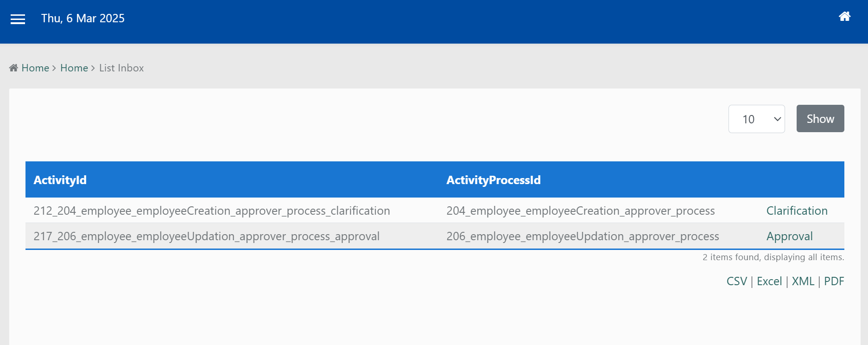Viewport: 868px width, 345px height.
Task: Open the Clarification action link
Action: click(797, 211)
